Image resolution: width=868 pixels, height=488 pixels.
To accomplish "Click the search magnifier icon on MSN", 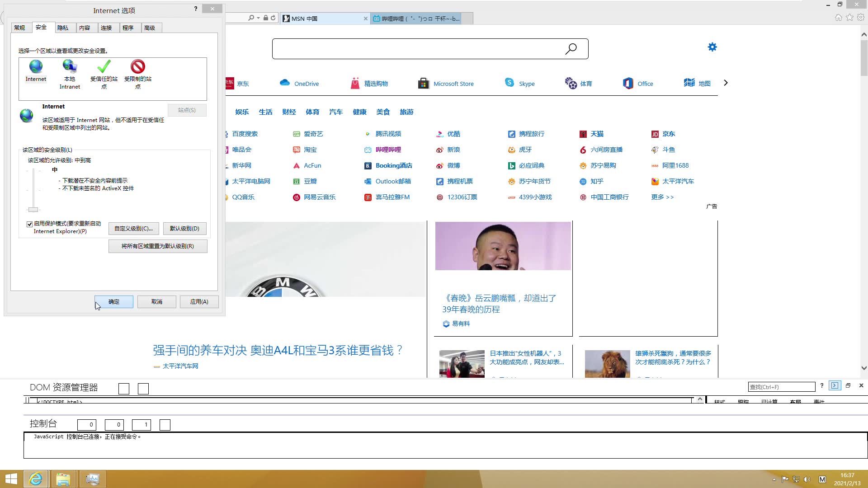I will point(571,48).
